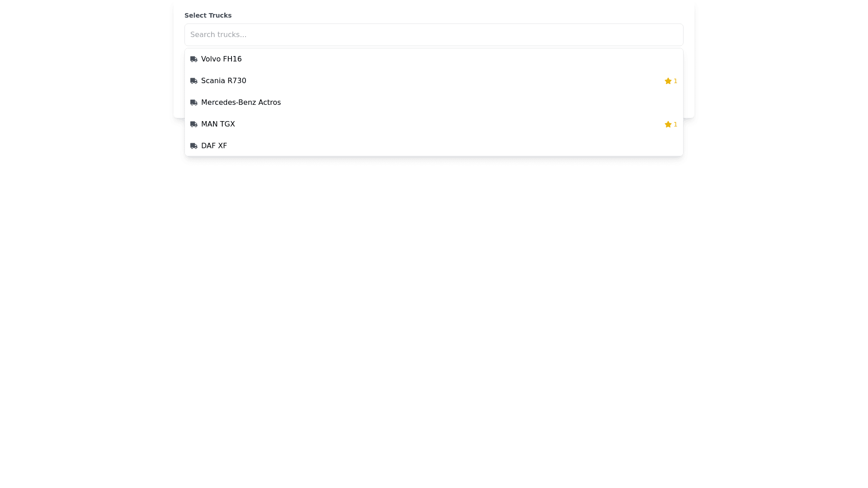Click the truck icon beside MAN TGX

[193, 124]
